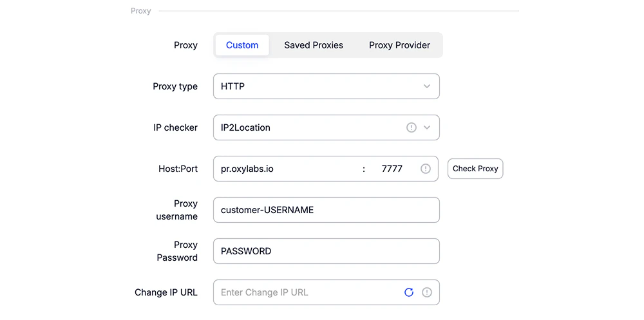Click the Enter Change IP URL field
The height and width of the screenshot is (320, 644).
click(x=308, y=292)
